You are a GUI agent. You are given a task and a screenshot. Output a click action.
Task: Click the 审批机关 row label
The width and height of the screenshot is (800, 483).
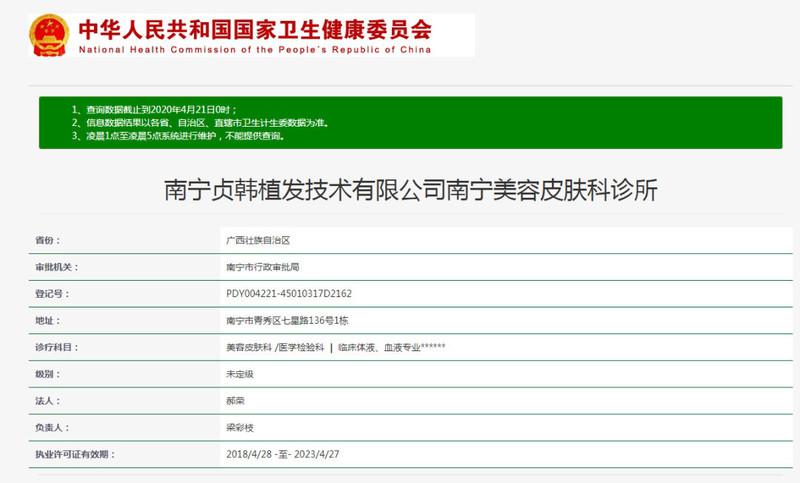click(x=56, y=267)
